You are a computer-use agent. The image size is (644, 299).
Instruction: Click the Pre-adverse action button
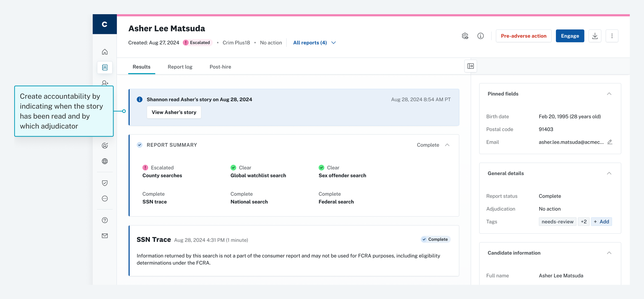tap(523, 36)
